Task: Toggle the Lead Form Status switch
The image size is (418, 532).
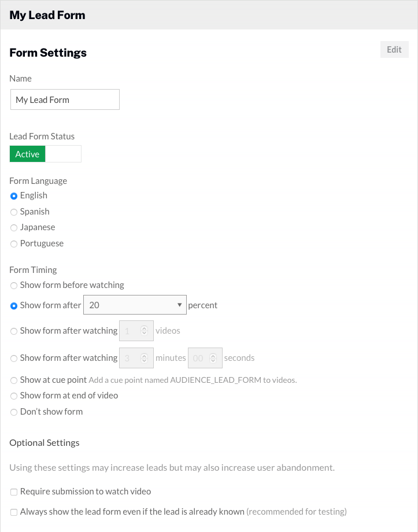Action: [x=45, y=154]
